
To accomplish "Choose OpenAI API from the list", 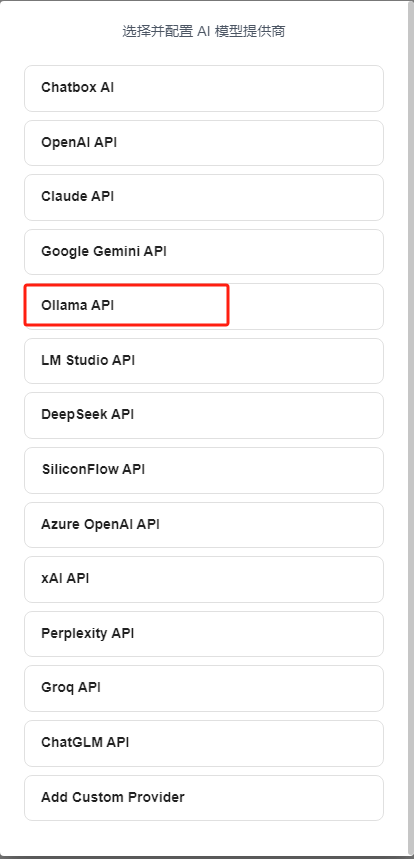I will click(x=204, y=143).
